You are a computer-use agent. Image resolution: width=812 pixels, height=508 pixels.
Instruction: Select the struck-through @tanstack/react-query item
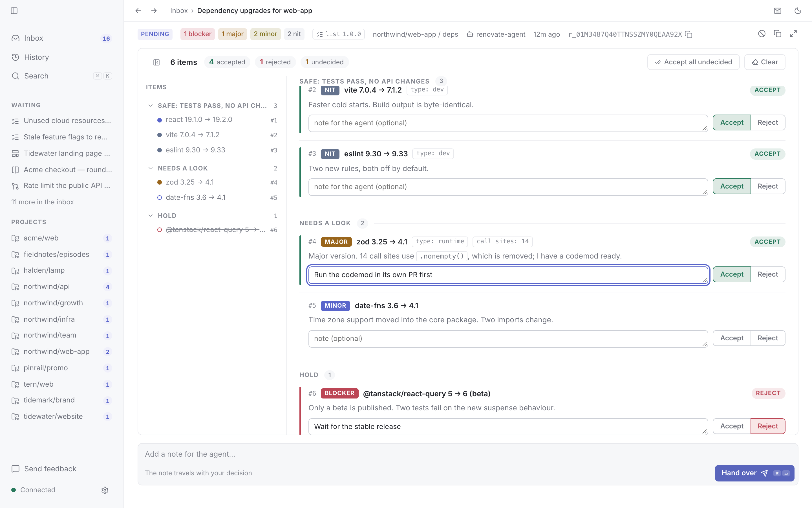(x=217, y=230)
